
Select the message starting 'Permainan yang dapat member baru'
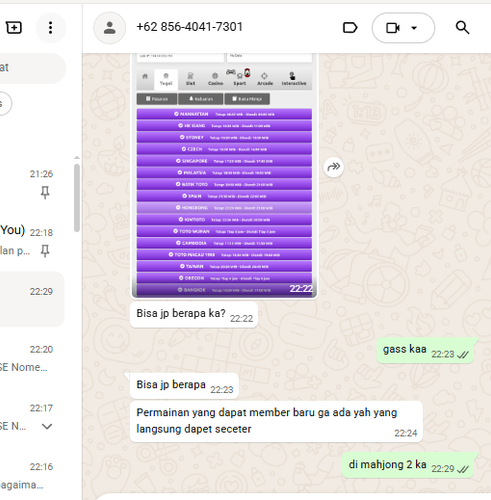click(x=276, y=422)
